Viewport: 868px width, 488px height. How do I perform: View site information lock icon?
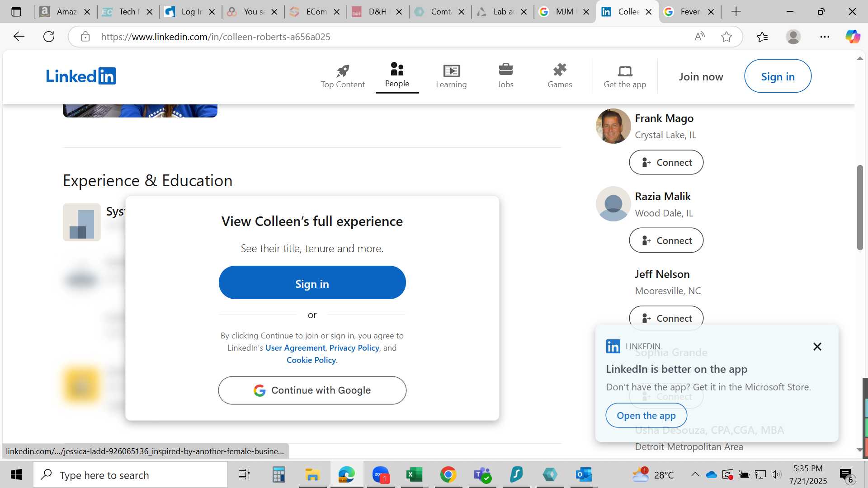tap(85, 37)
